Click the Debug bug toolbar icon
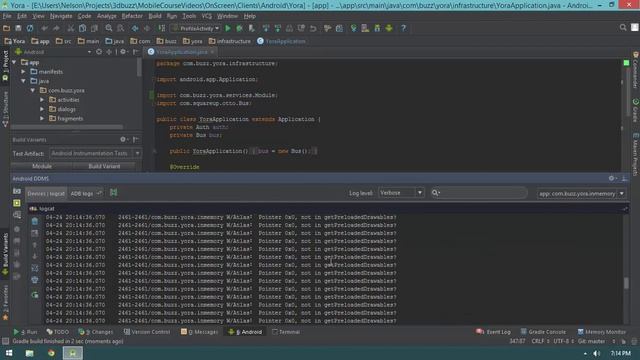 (x=240, y=28)
